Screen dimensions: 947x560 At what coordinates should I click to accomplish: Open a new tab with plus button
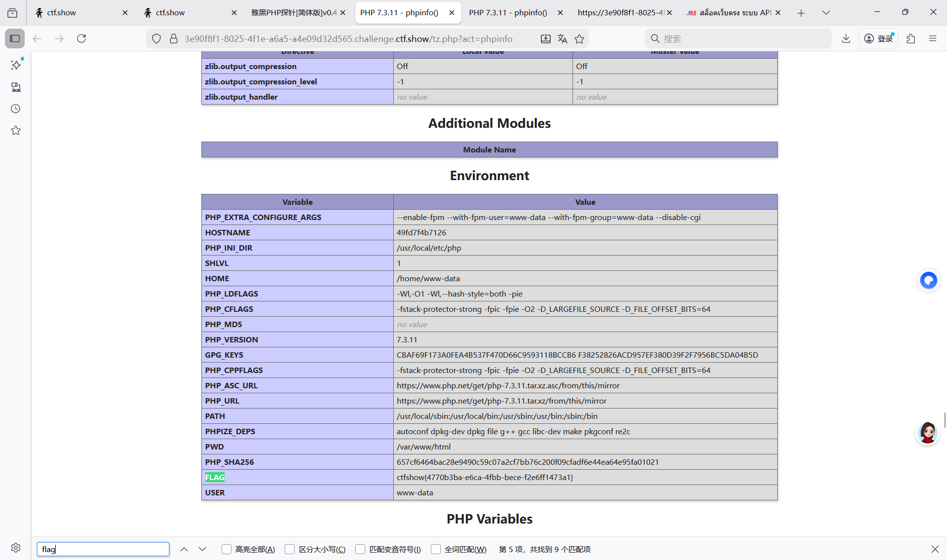[801, 13]
